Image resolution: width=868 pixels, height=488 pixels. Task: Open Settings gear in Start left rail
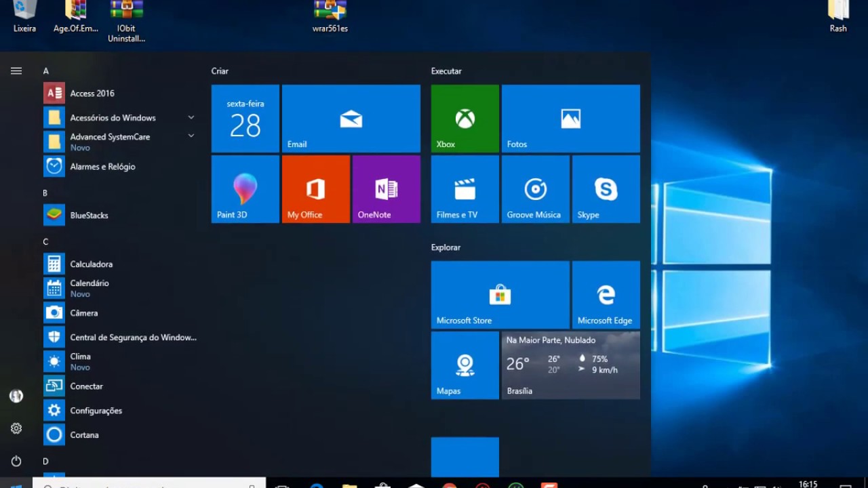(x=16, y=428)
